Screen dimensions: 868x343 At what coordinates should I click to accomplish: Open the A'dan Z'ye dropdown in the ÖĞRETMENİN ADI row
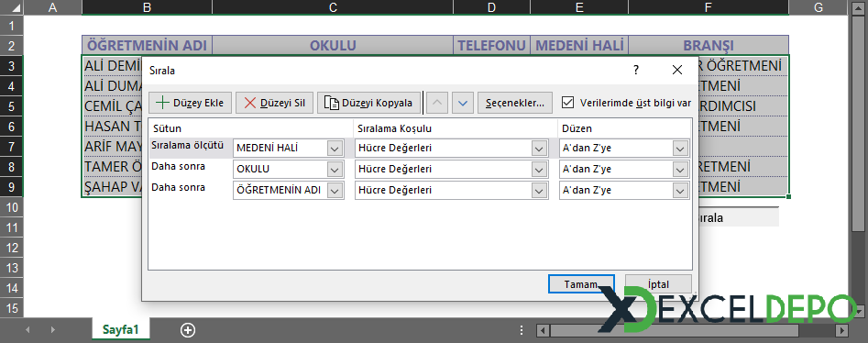[680, 190]
